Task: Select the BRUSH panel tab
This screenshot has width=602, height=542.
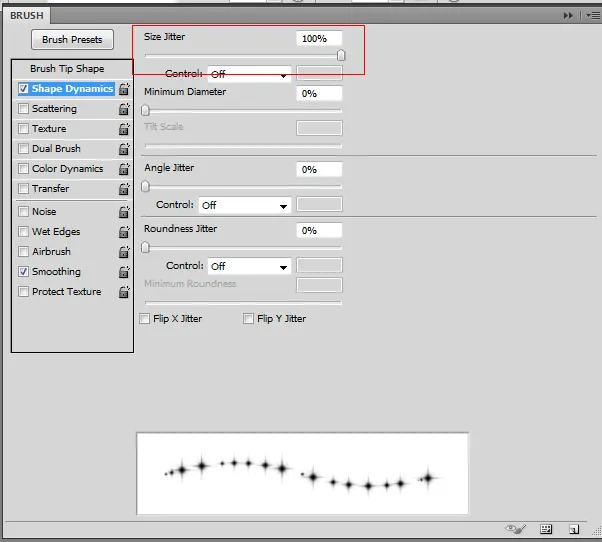Action: coord(26,16)
